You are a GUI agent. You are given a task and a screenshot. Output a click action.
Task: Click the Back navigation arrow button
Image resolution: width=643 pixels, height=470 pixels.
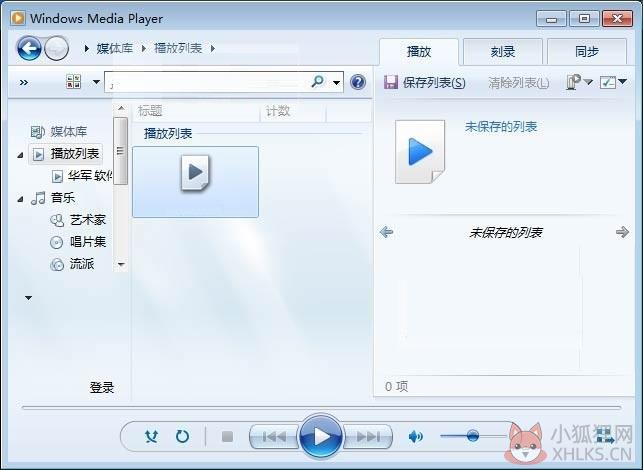click(29, 48)
